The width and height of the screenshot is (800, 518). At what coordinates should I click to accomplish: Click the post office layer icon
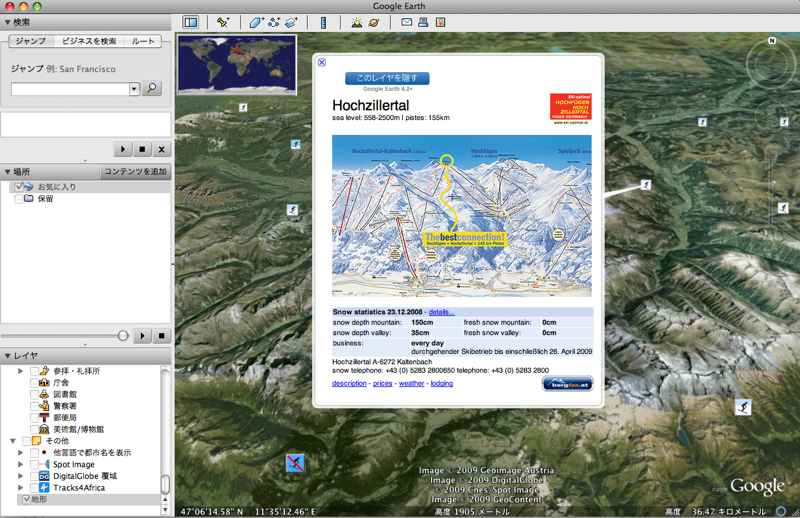click(x=44, y=417)
